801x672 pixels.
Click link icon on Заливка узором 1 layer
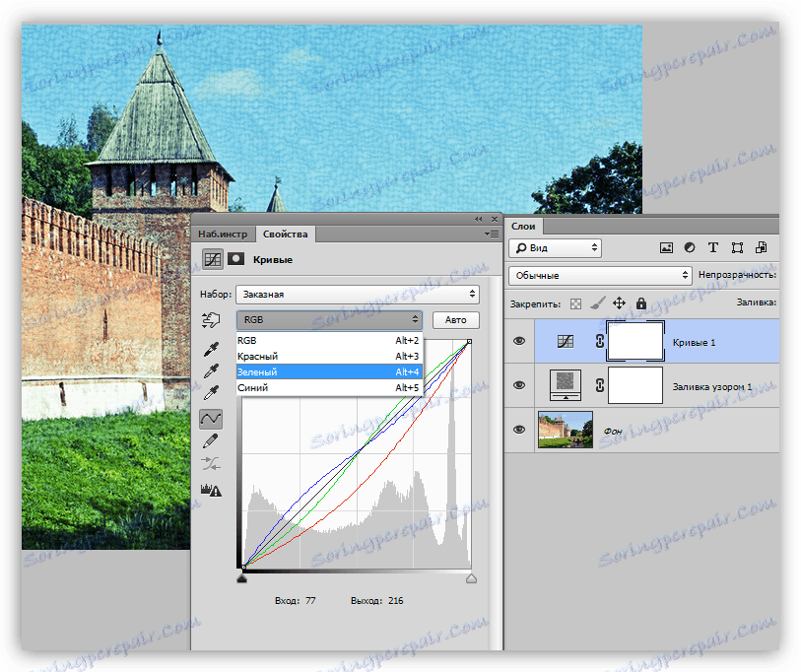[600, 385]
